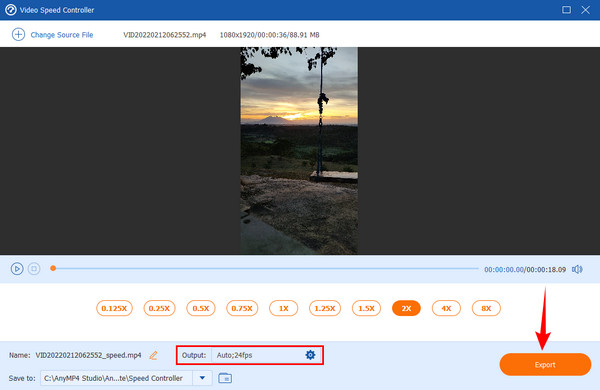Screen dimensions: 600x390
Task: Click the video preview frame
Action: pos(299,151)
